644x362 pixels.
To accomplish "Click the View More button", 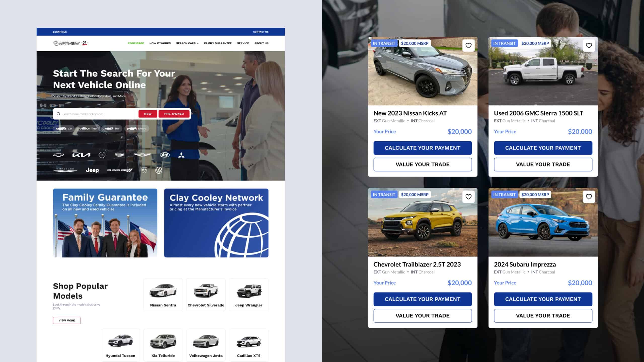I will pos(67,321).
